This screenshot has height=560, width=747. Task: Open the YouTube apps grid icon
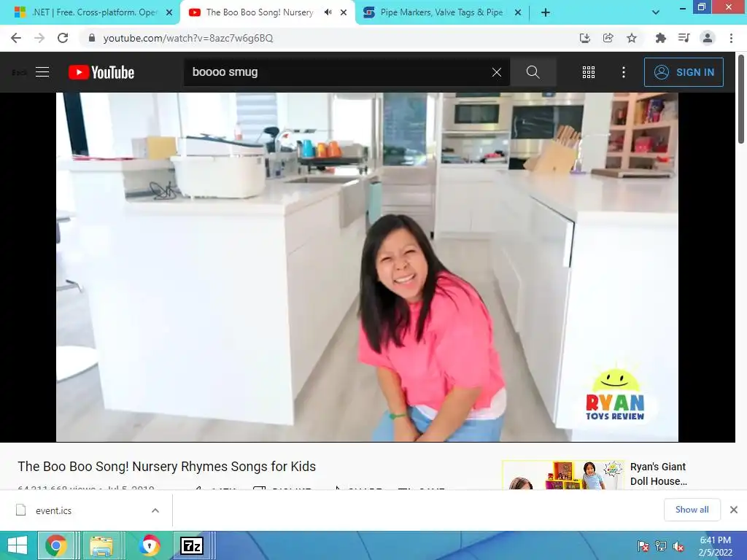point(589,72)
